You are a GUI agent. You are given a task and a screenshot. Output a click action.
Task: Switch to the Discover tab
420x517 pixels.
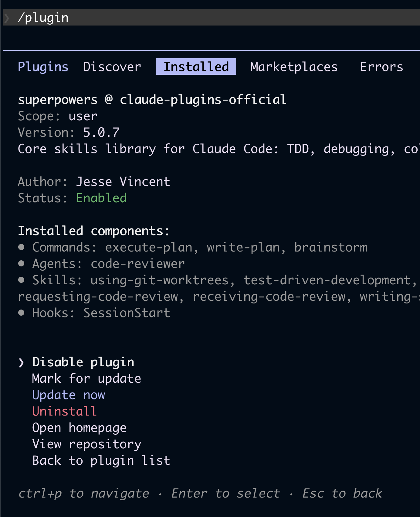tap(112, 67)
